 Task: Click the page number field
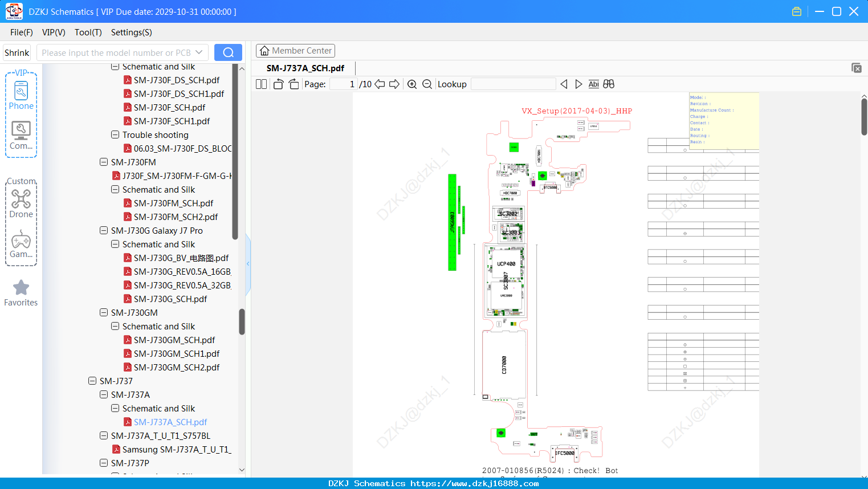tap(343, 84)
